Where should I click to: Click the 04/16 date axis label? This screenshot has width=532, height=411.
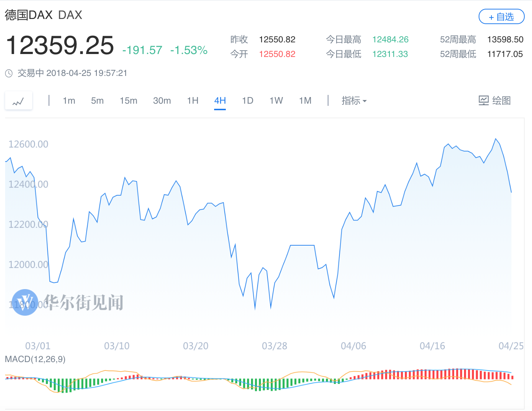coord(432,346)
